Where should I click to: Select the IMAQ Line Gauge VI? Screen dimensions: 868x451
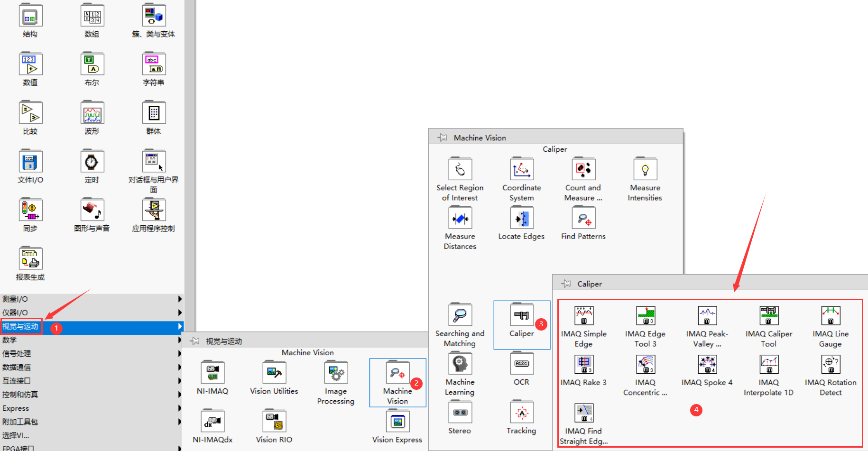tap(831, 316)
